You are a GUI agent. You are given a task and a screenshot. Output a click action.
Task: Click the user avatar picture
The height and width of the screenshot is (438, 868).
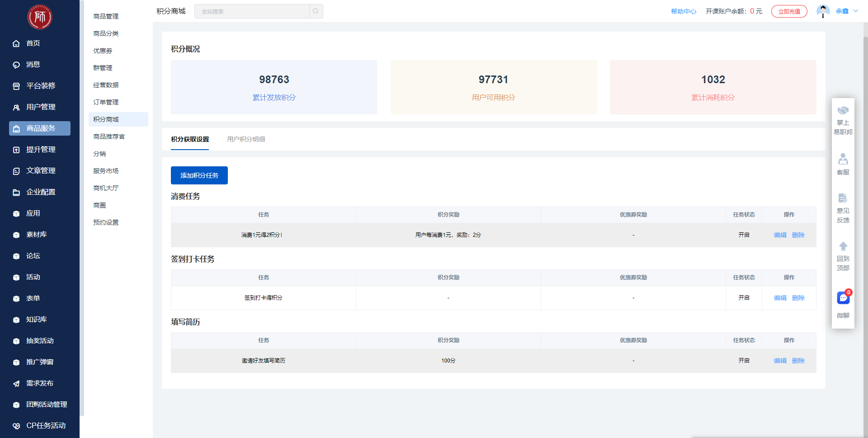tap(823, 11)
